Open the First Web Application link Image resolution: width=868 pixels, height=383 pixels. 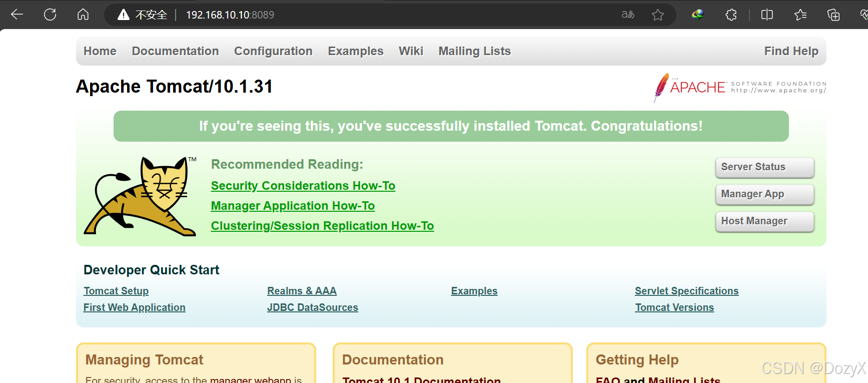[x=135, y=307]
